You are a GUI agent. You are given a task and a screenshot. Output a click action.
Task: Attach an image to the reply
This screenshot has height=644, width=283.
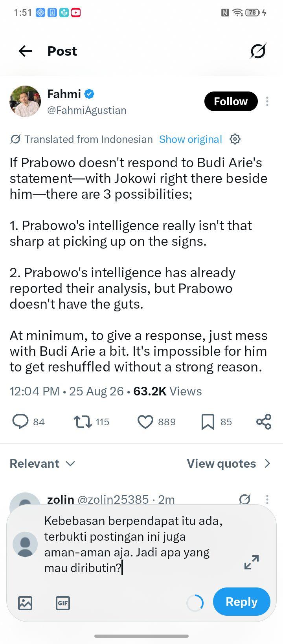pos(25,603)
